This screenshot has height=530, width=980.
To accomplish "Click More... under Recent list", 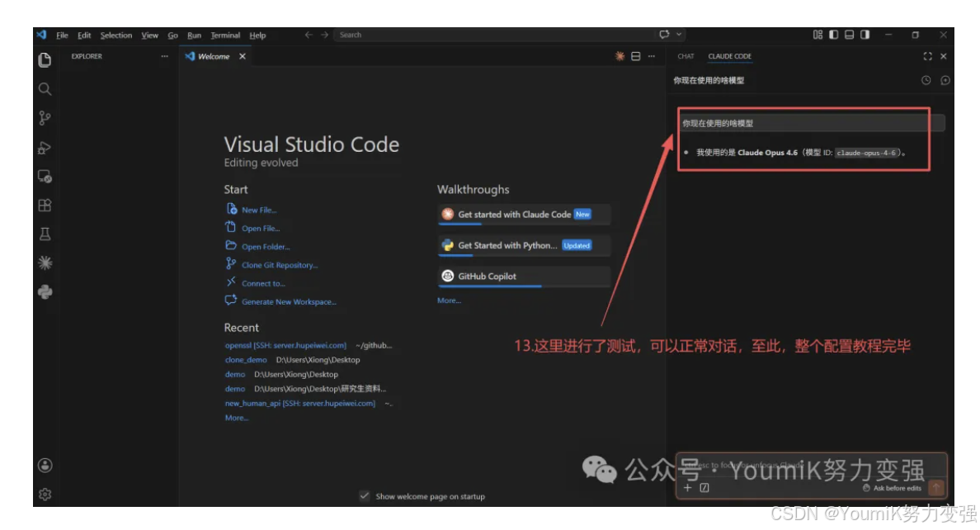I will tap(236, 418).
